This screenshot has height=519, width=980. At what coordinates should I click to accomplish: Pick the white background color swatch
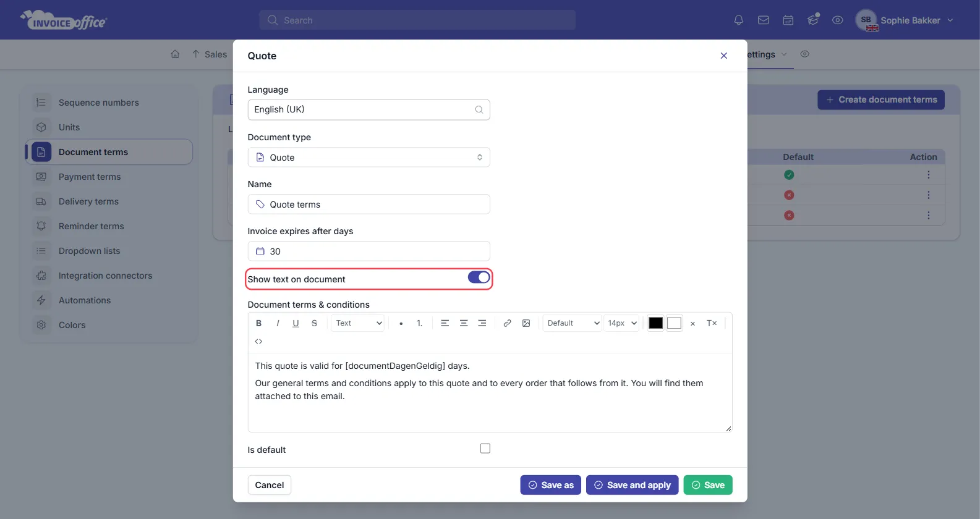click(x=675, y=323)
